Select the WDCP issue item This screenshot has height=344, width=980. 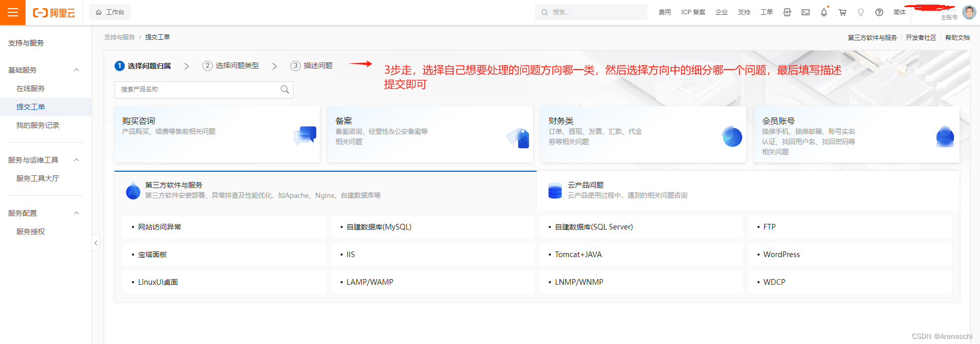[850, 282]
